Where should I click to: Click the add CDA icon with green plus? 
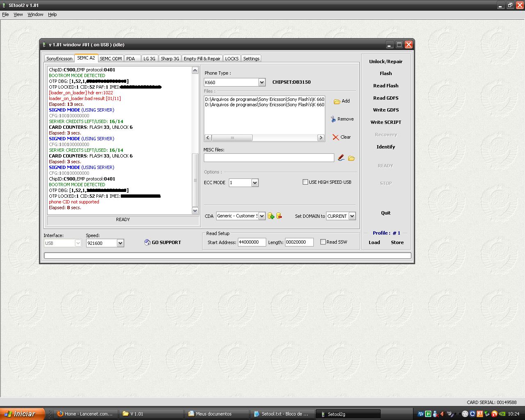coord(271,216)
